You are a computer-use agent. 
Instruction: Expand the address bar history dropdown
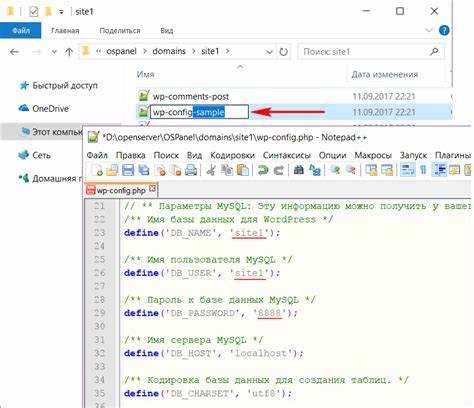[x=269, y=52]
